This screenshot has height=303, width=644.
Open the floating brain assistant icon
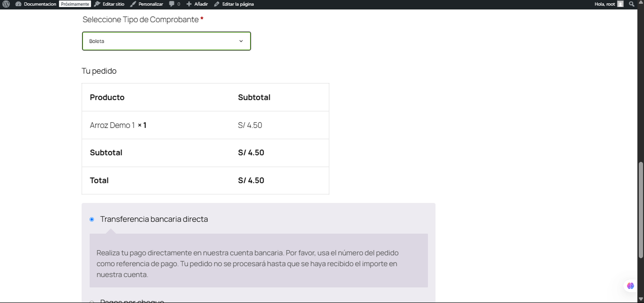tap(630, 286)
